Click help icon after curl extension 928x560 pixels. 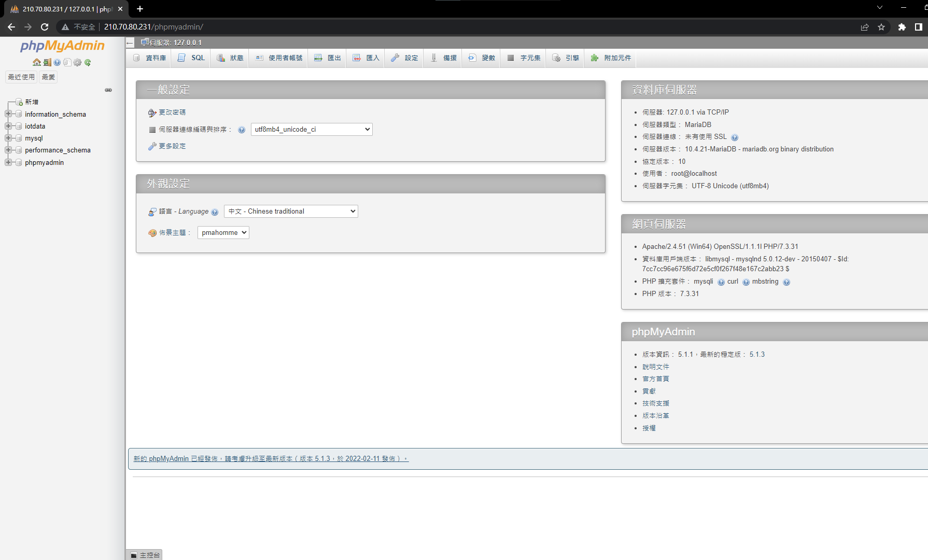746,282
